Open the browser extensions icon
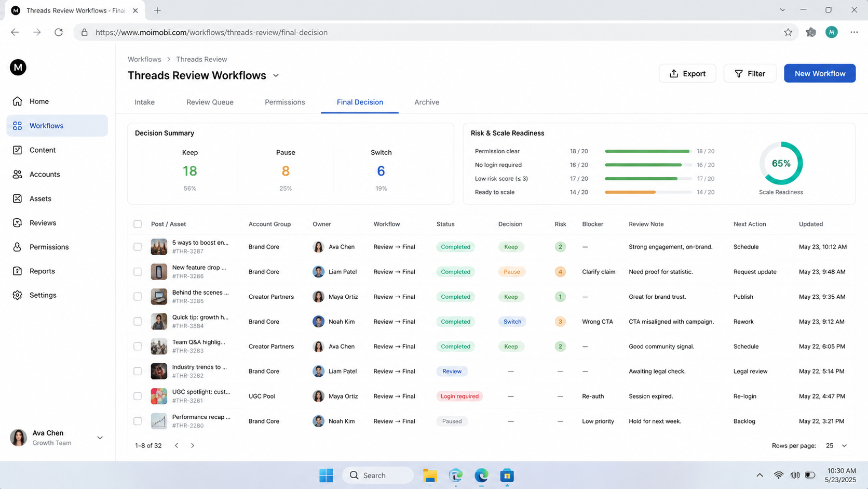The image size is (868, 489). coord(811,32)
